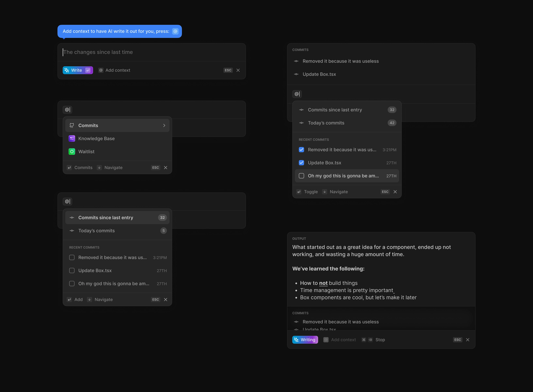The image size is (533, 392).
Task: Click down arrow key beside Navigate in Add menu
Action: [89, 299]
